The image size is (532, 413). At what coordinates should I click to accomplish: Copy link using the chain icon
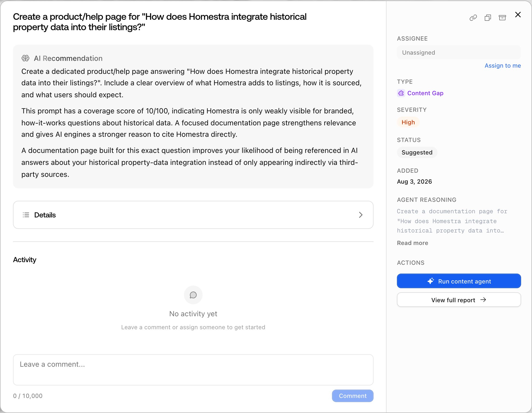pyautogui.click(x=473, y=18)
